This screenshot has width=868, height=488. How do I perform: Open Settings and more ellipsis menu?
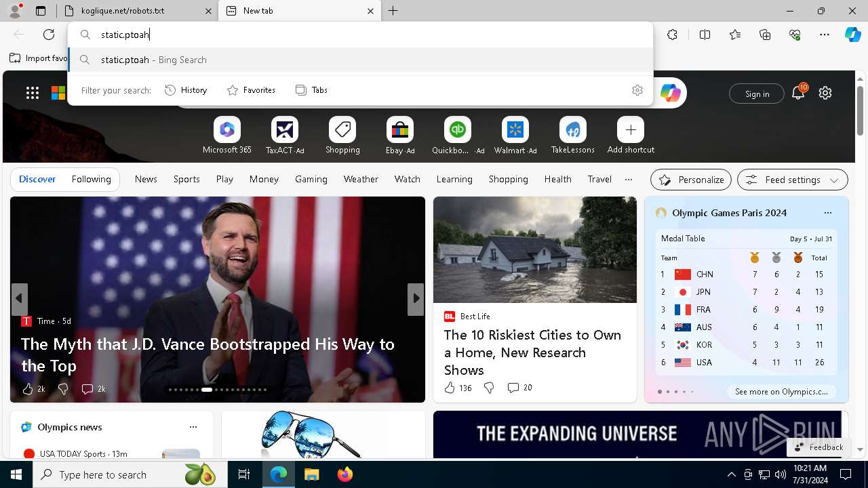point(825,35)
